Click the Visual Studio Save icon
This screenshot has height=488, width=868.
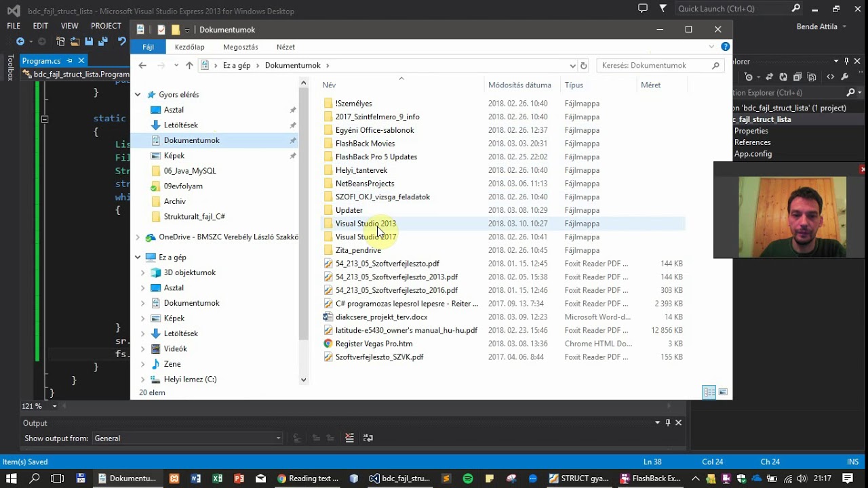pos(89,42)
